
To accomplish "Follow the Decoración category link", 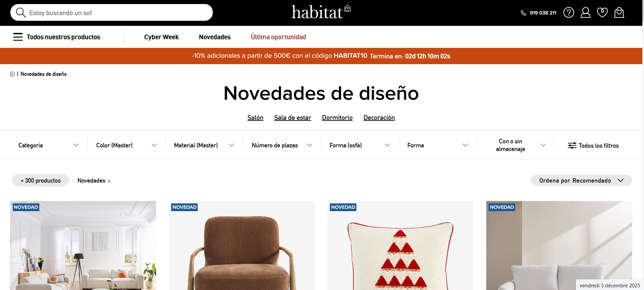I will pos(379,117).
